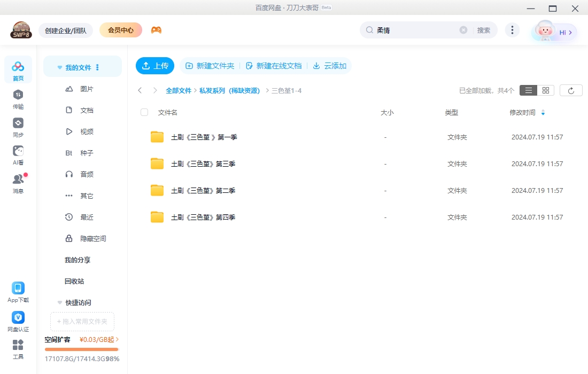Check 消息 notifications
The height and width of the screenshot is (374, 588).
tap(18, 181)
